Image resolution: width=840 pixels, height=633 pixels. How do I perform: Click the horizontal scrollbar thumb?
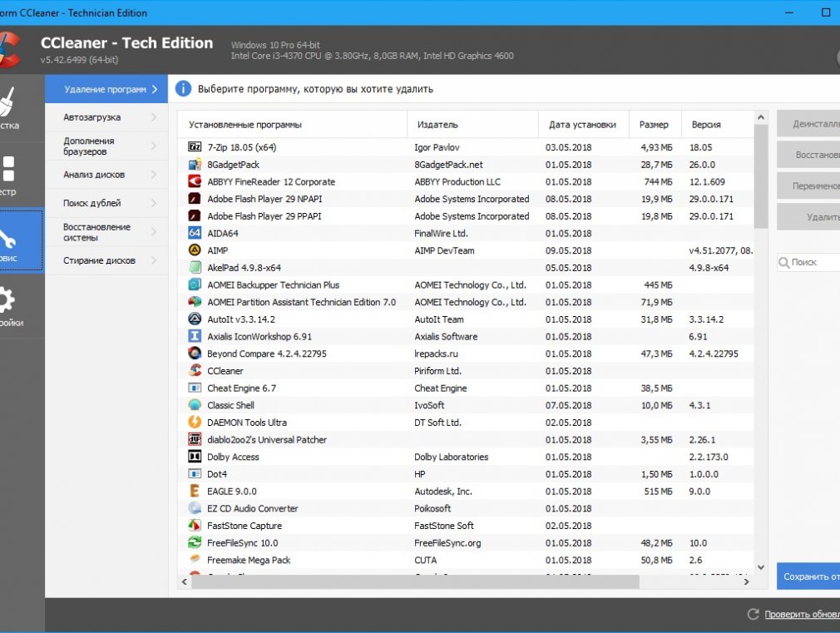coord(415,581)
